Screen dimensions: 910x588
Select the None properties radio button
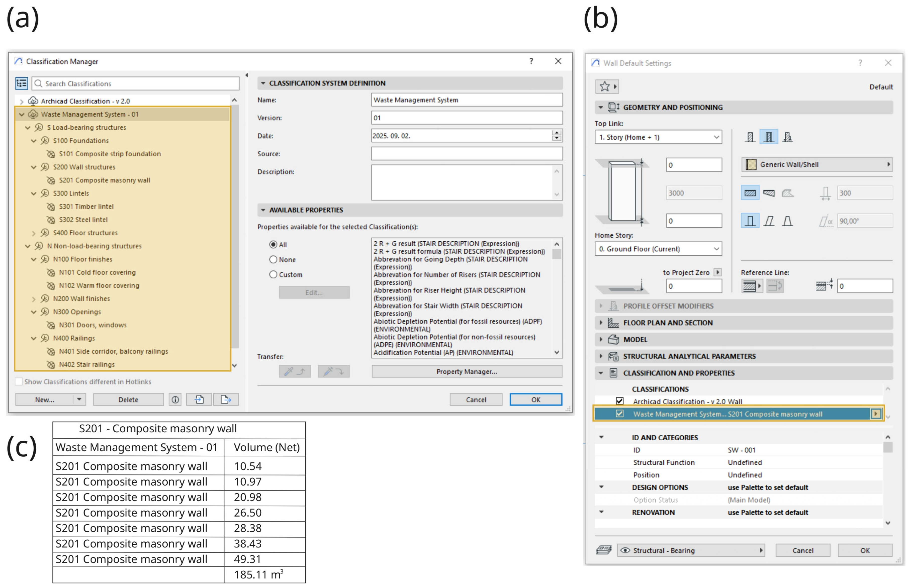coord(273,259)
